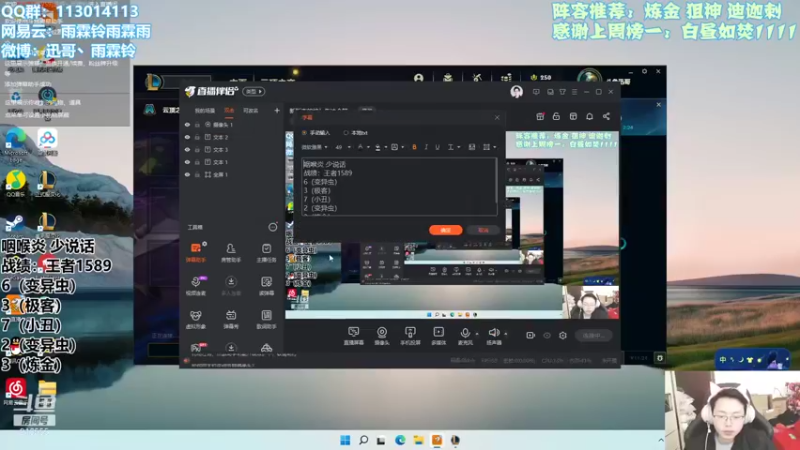
Task: Click the padlock icon in companion header
Action: [x=556, y=116]
